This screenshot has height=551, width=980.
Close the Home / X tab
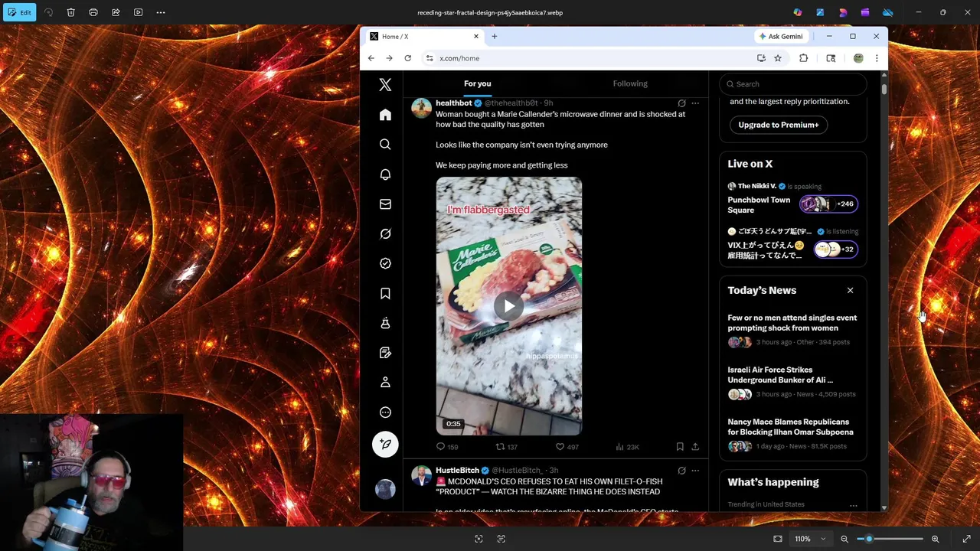pyautogui.click(x=476, y=36)
